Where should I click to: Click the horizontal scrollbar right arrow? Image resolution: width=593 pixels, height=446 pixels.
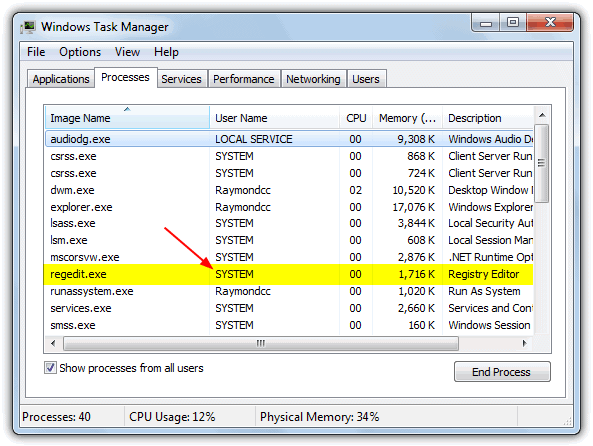click(525, 343)
